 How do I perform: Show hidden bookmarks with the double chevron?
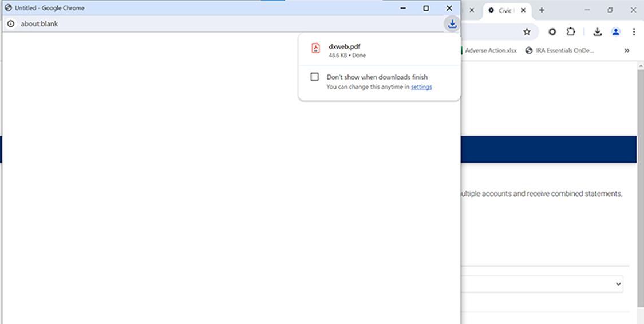pyautogui.click(x=627, y=50)
